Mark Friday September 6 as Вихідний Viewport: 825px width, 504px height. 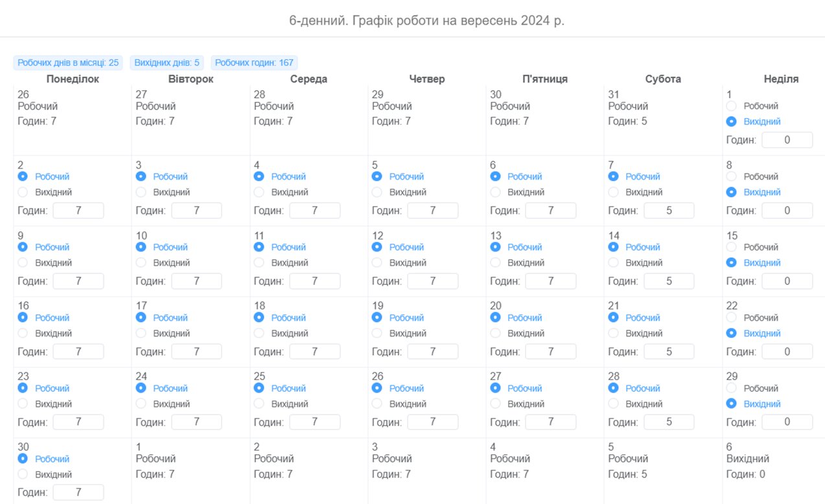pyautogui.click(x=495, y=192)
